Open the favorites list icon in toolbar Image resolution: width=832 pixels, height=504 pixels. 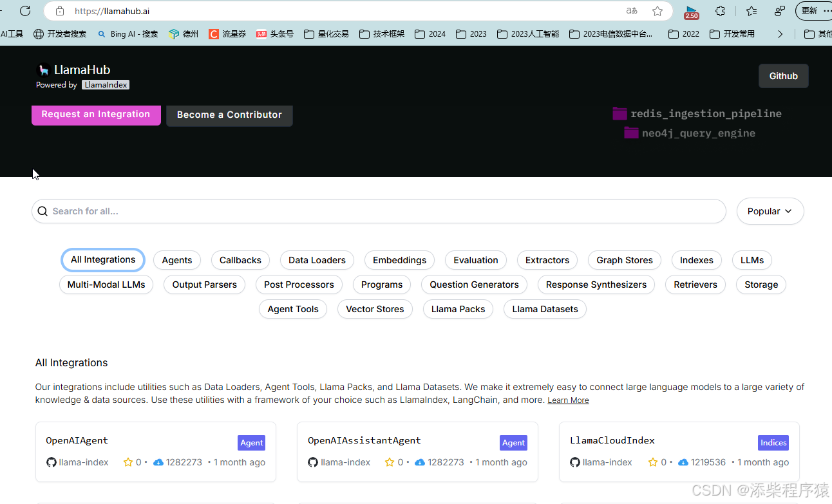click(751, 11)
